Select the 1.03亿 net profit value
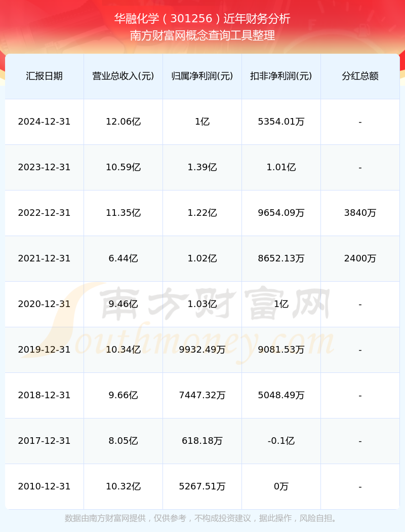Image resolution: width=405 pixels, height=532 pixels. coord(202,304)
